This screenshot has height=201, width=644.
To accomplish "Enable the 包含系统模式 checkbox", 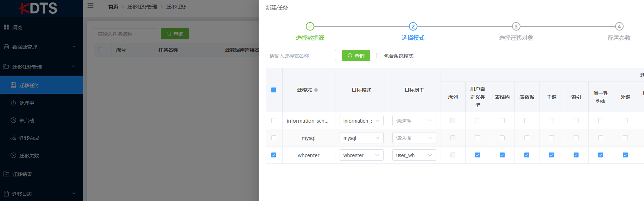I will tap(379, 56).
